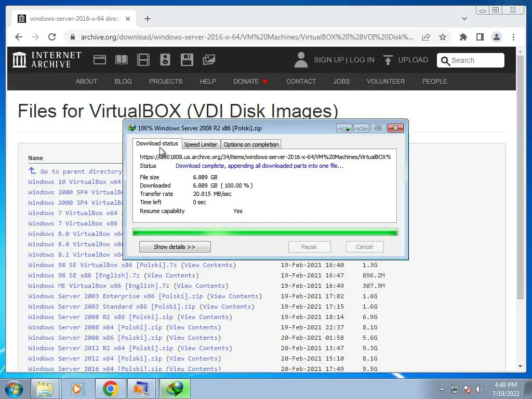Open Windows Server 2012 R2 x64 [Polski].zip

coord(100,348)
